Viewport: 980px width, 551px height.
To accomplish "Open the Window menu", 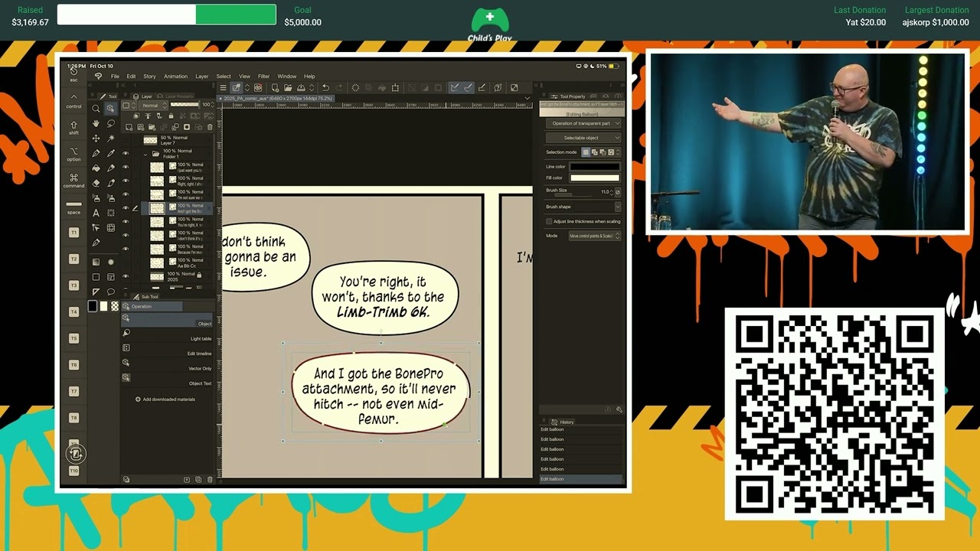I will 287,77.
